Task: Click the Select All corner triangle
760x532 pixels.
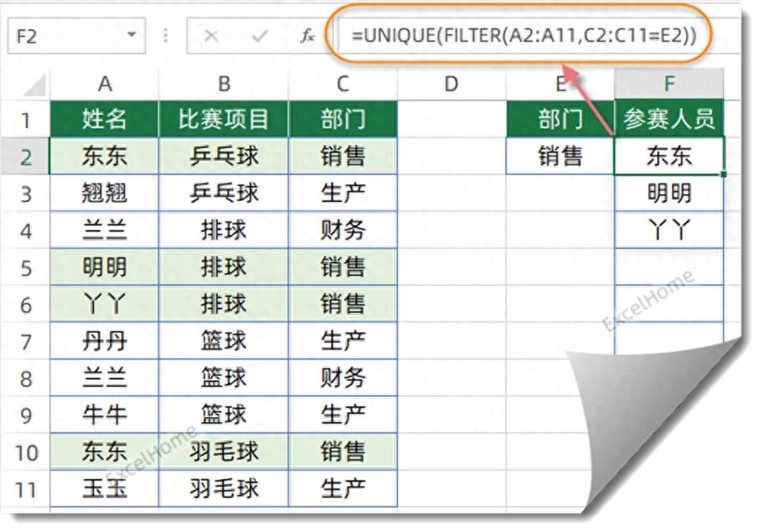Action: pos(35,85)
